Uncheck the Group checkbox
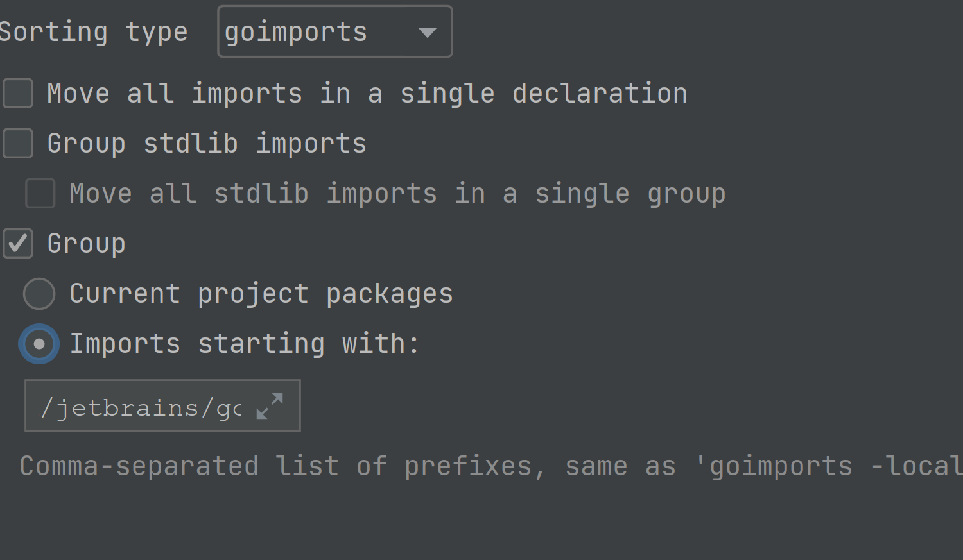This screenshot has height=560, width=963. [18, 243]
